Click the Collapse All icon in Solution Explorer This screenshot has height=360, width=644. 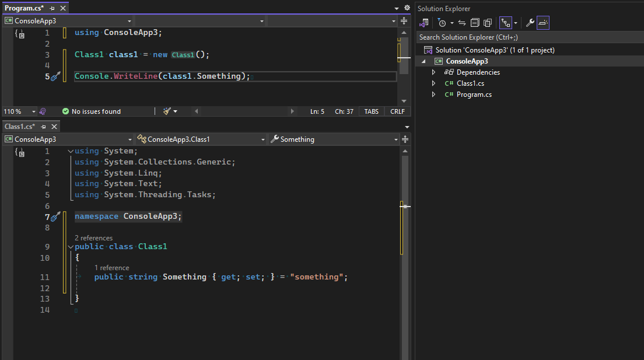click(x=475, y=23)
